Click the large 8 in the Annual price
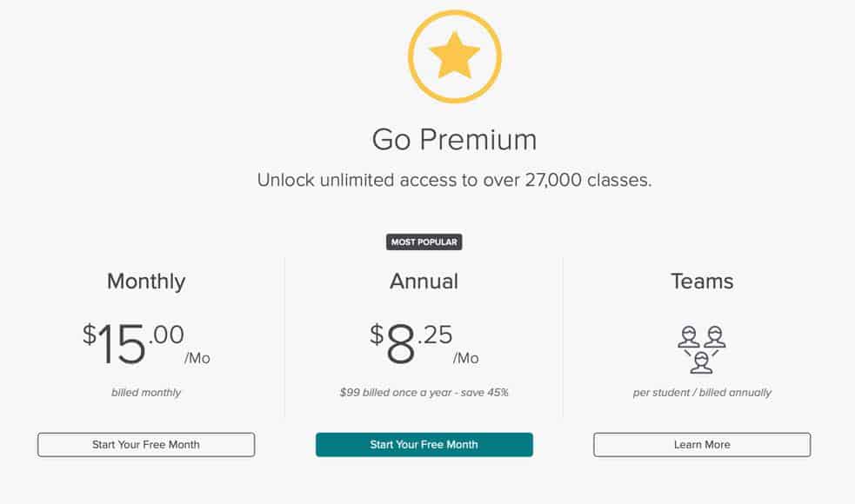Image resolution: width=855 pixels, height=504 pixels. tap(400, 345)
